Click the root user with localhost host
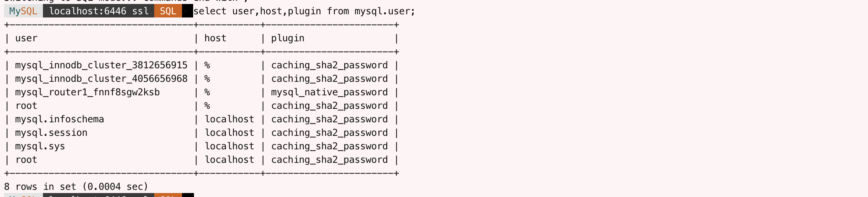 coord(26,160)
